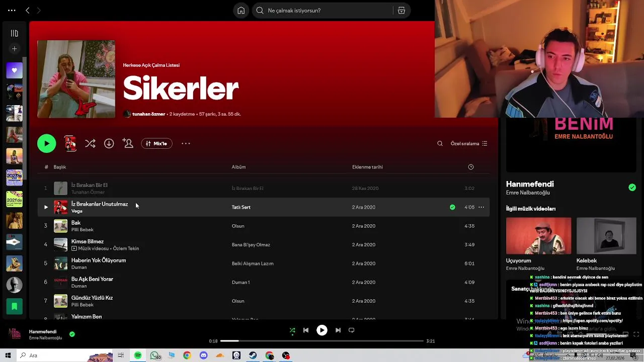Play the Sikerler playlist with green button

click(47, 143)
